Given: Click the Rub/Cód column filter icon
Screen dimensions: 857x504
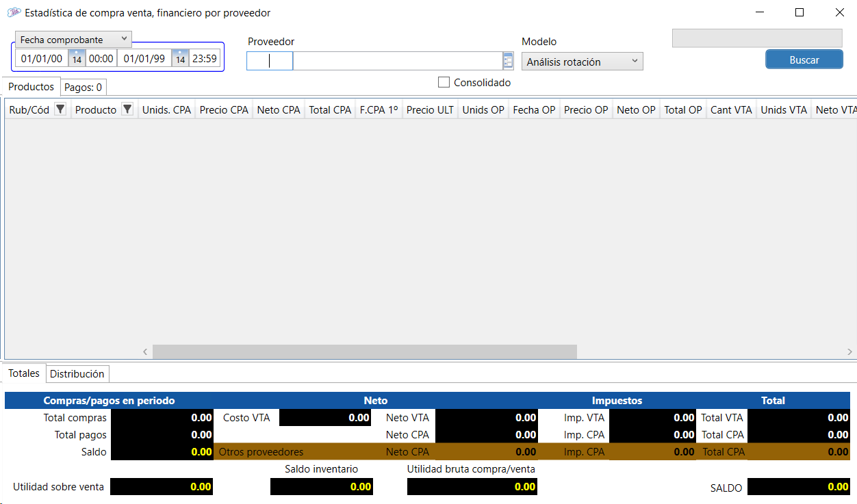Looking at the screenshot, I should point(60,109).
